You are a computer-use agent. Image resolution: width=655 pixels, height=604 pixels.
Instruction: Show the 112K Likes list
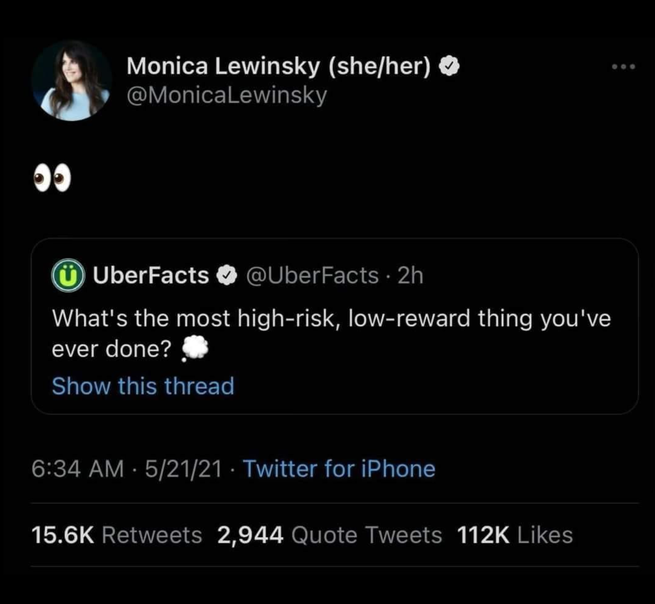coord(514,535)
